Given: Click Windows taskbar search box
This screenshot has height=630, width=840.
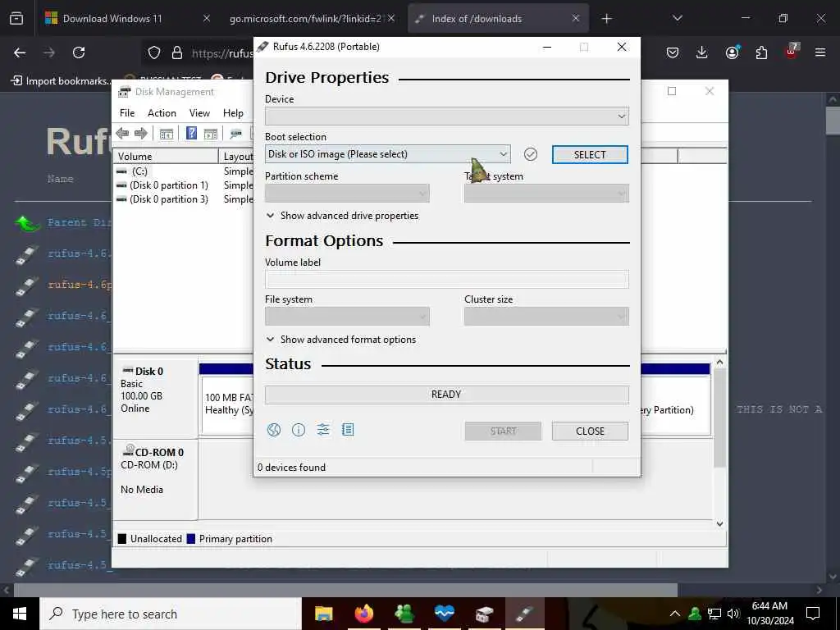Looking at the screenshot, I should click(171, 614).
